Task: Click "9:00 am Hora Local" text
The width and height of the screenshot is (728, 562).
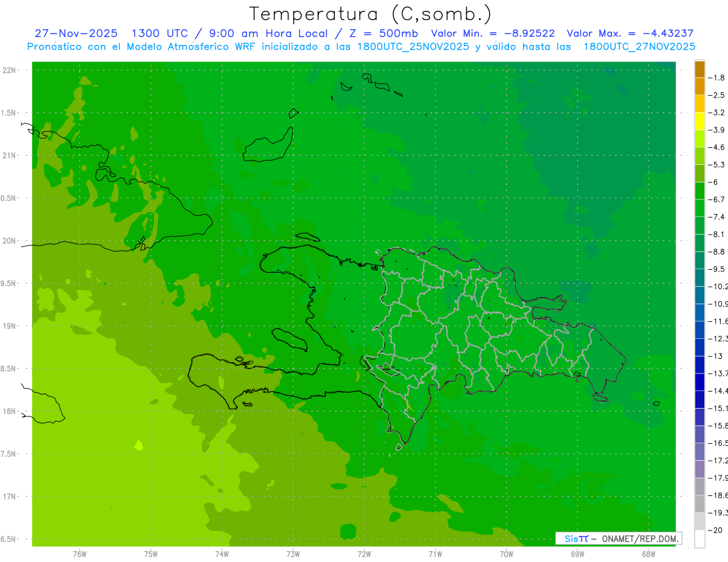Action: coord(269,33)
